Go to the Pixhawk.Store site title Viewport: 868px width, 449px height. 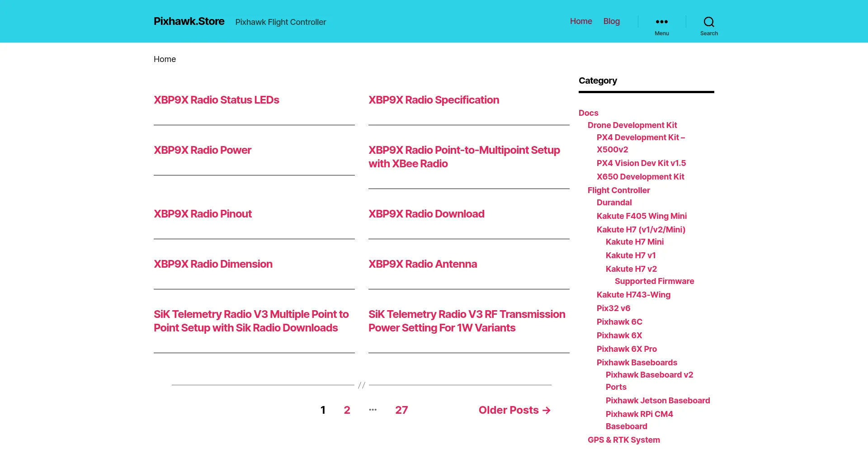click(x=189, y=21)
